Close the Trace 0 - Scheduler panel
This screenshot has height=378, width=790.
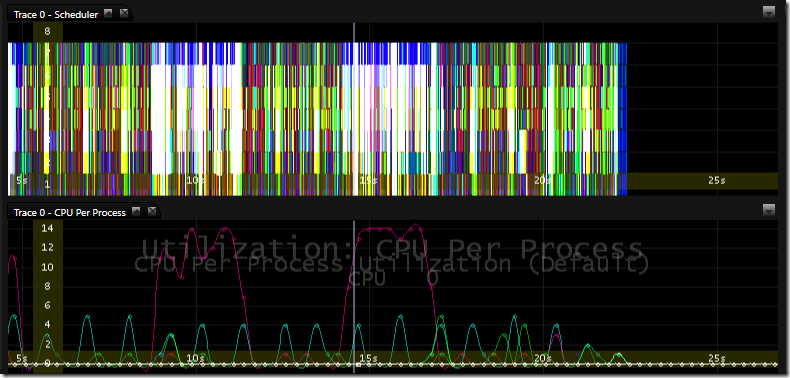pyautogui.click(x=124, y=14)
